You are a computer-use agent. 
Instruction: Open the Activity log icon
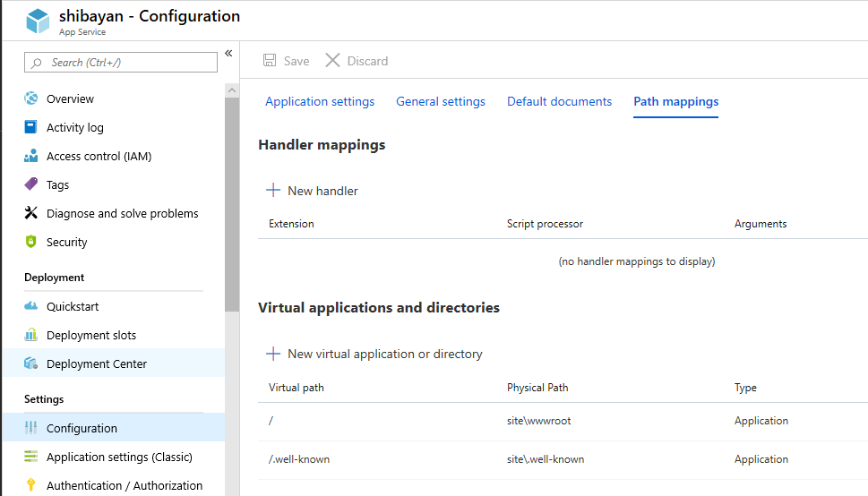coord(31,127)
